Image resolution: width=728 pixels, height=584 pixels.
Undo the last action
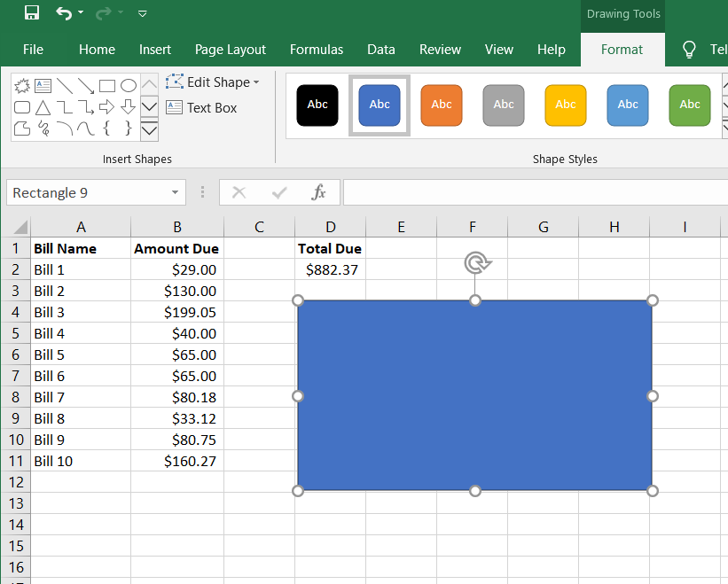point(64,12)
